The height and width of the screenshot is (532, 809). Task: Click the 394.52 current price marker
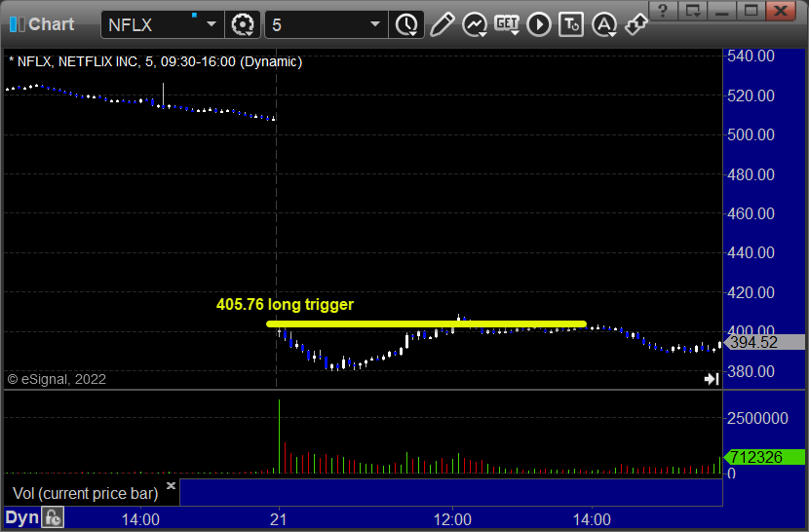[x=766, y=342]
